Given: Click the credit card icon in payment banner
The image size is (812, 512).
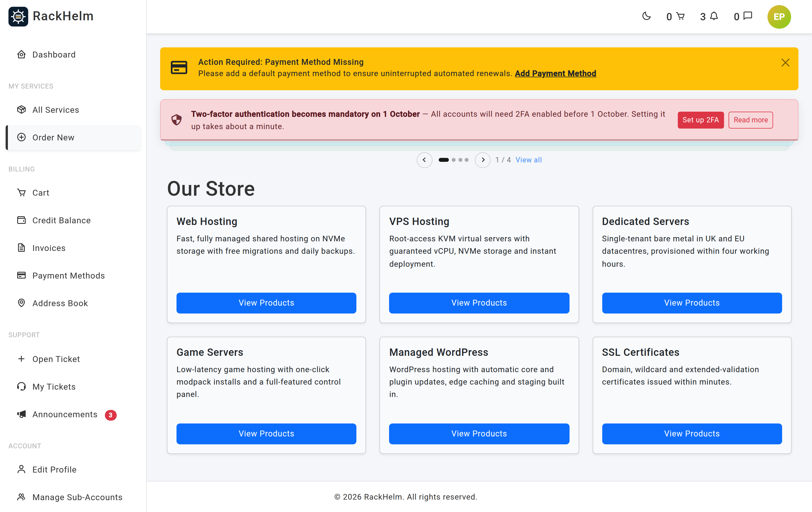Looking at the screenshot, I should pyautogui.click(x=179, y=68).
